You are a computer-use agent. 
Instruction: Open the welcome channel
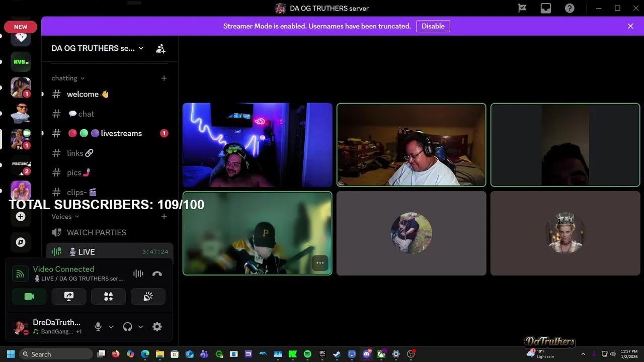(110, 95)
